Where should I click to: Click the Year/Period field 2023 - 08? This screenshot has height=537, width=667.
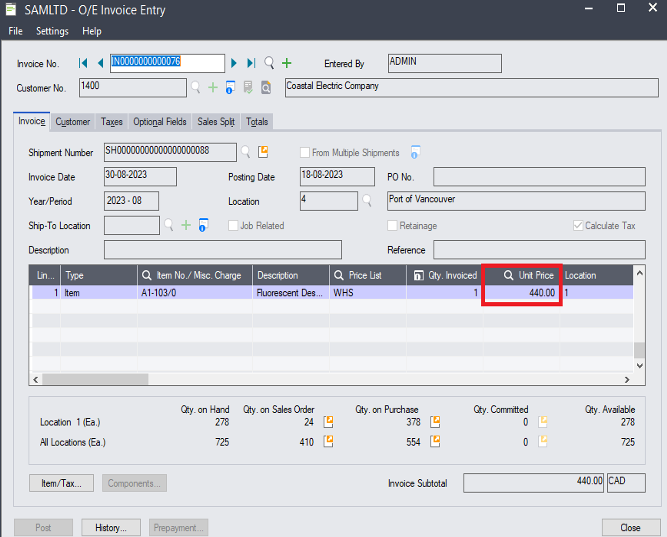point(131,201)
